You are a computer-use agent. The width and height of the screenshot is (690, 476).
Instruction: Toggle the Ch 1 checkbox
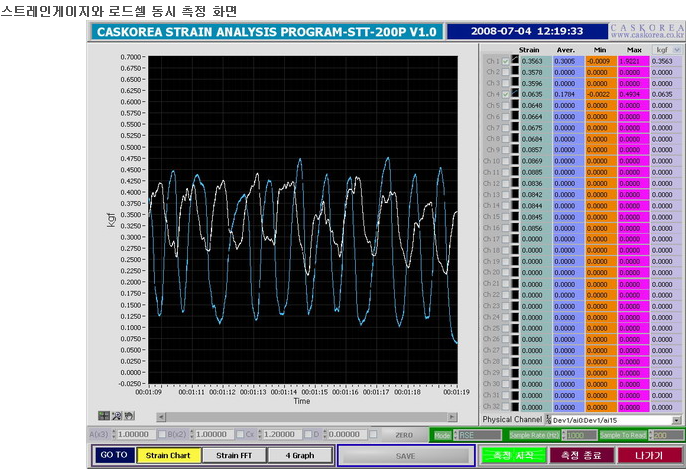(x=506, y=61)
